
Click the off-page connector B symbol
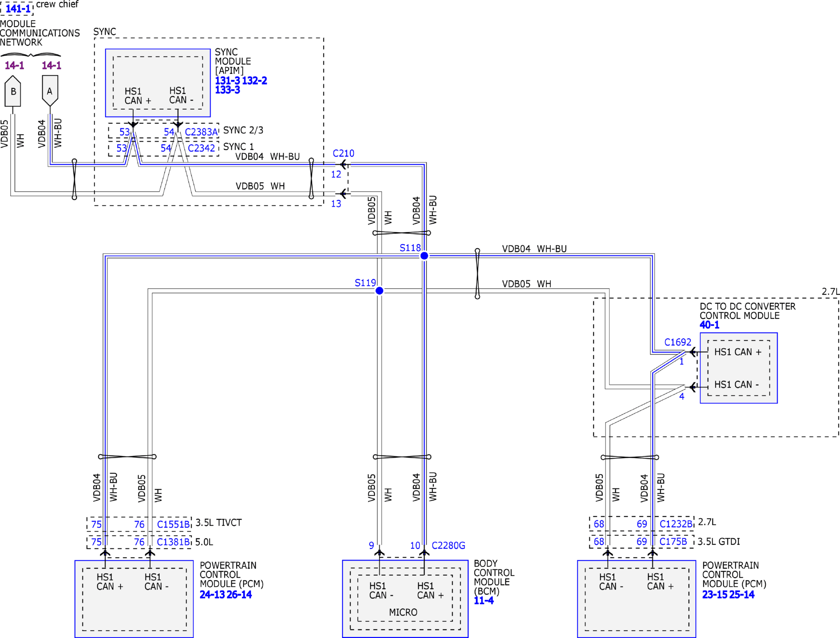pyautogui.click(x=13, y=91)
